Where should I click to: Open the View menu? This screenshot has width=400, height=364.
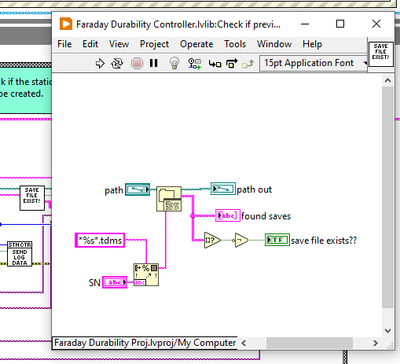click(119, 44)
